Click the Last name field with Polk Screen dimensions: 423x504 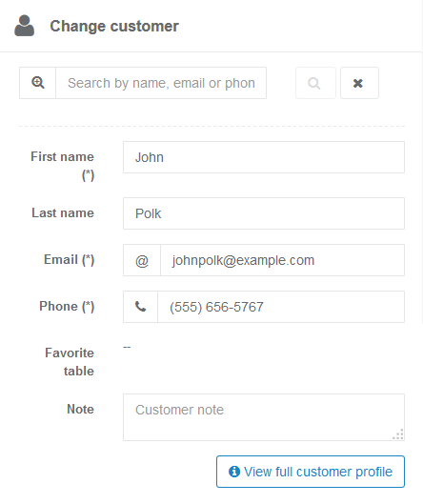pyautogui.click(x=264, y=213)
